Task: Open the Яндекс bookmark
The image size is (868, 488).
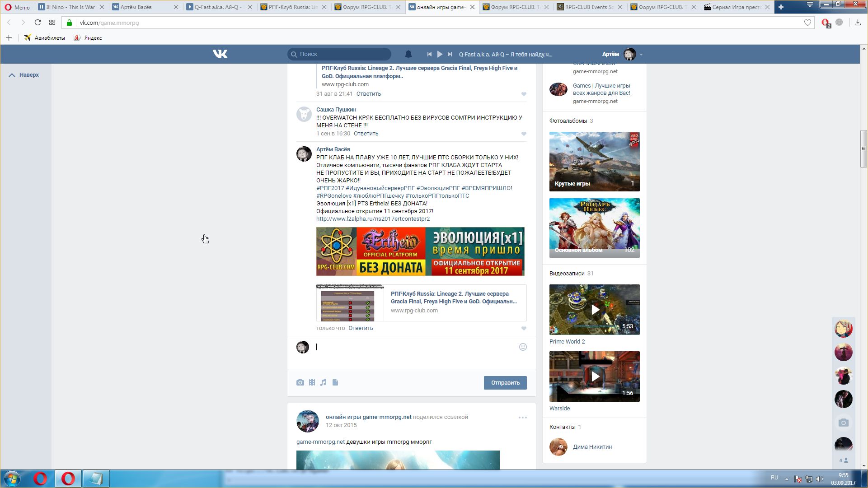Action: point(88,38)
